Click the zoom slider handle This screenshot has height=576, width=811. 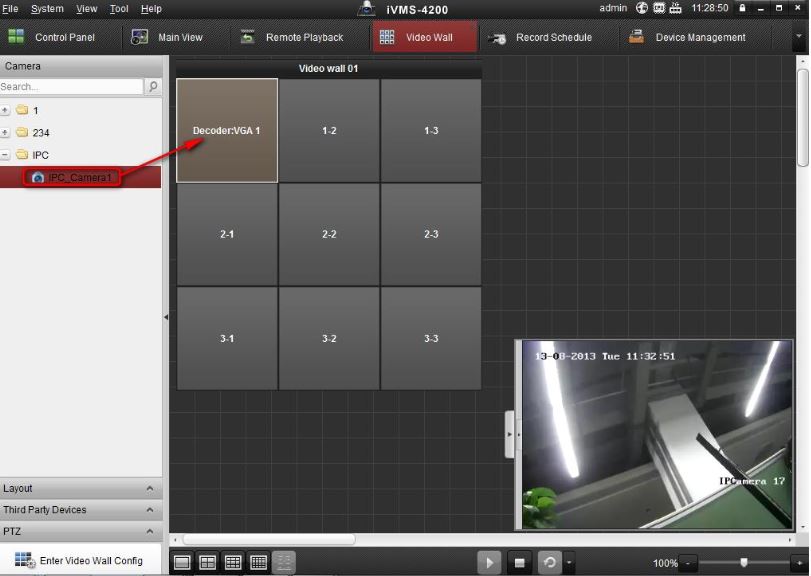744,562
